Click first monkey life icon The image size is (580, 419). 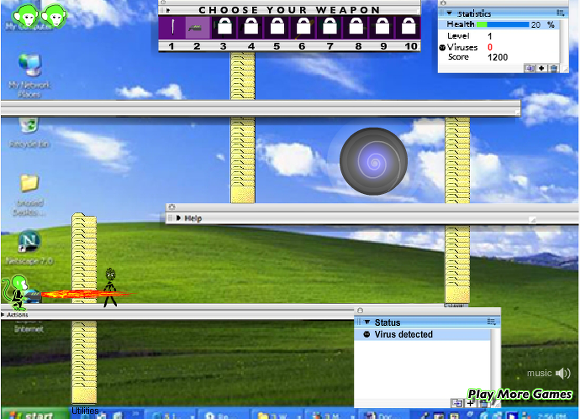(25, 16)
